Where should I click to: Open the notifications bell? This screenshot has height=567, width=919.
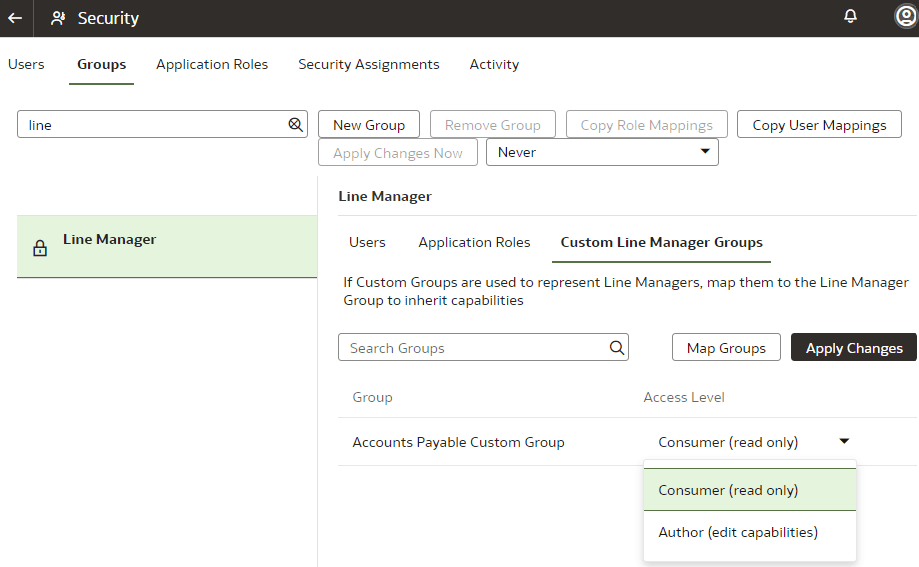[850, 17]
